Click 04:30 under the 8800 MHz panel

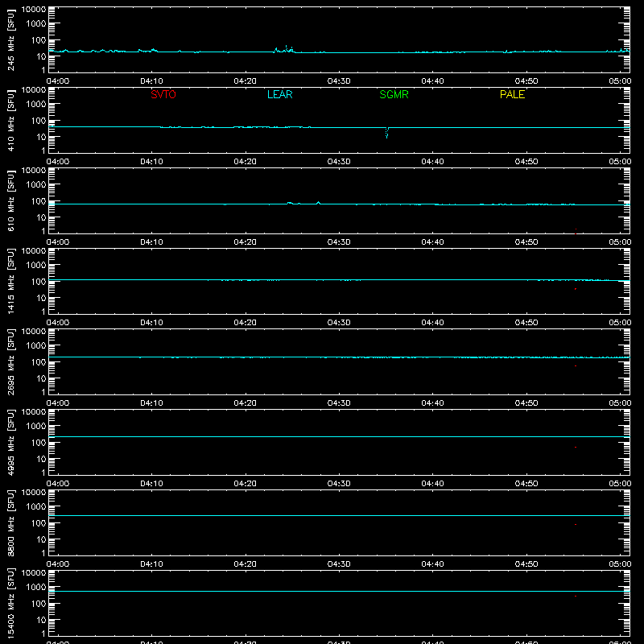click(x=339, y=564)
